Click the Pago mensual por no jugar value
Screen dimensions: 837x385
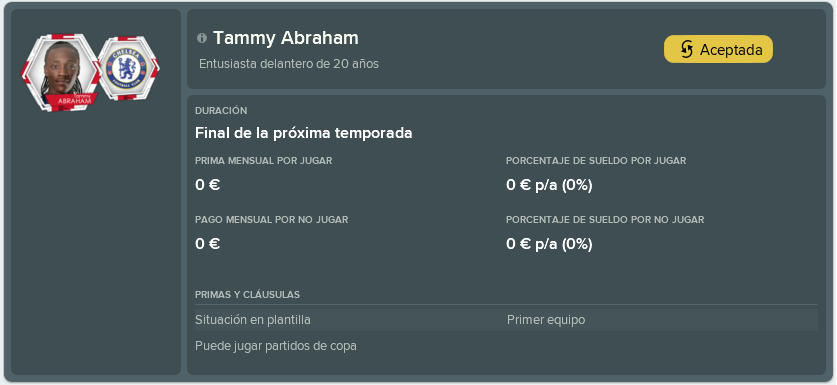[208, 244]
